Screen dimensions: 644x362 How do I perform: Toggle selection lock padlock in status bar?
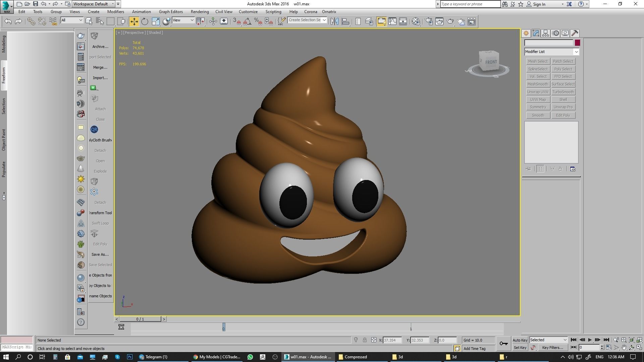[365, 340]
